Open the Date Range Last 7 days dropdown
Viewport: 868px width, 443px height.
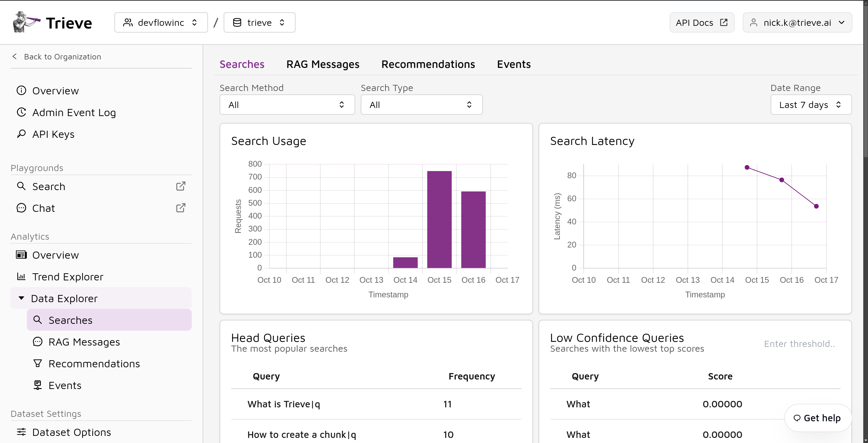pyautogui.click(x=811, y=105)
